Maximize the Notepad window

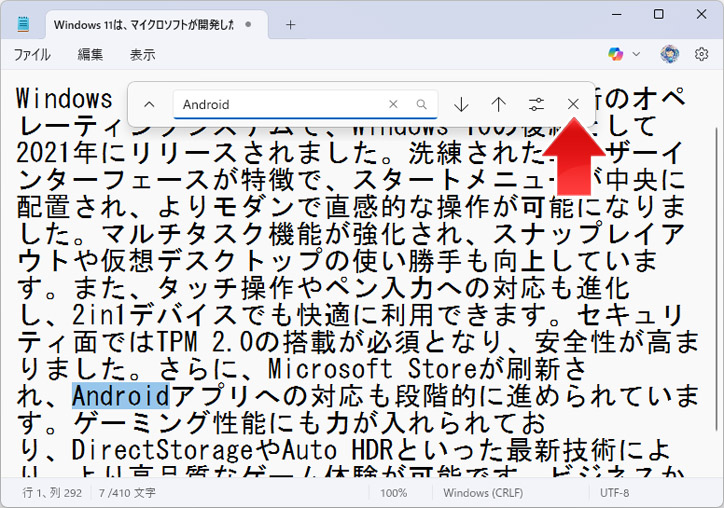tap(659, 15)
